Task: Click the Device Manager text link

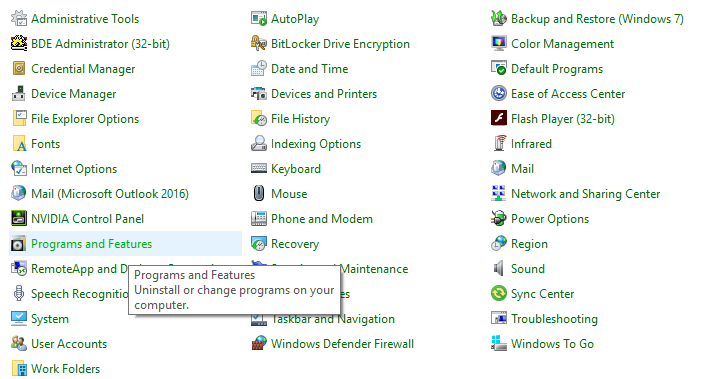Action: coord(73,94)
